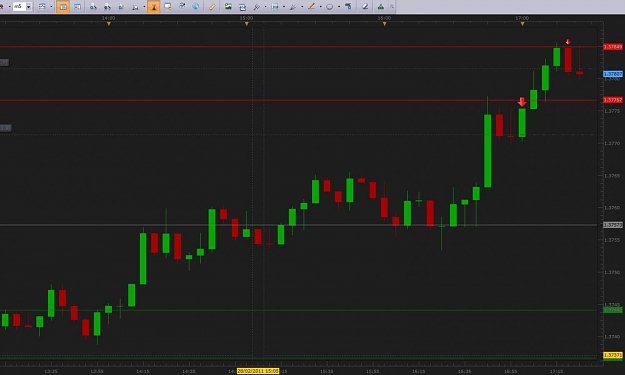Toggle the first orange highlighted panel button
The width and height of the screenshot is (625, 375).
pos(63,6)
